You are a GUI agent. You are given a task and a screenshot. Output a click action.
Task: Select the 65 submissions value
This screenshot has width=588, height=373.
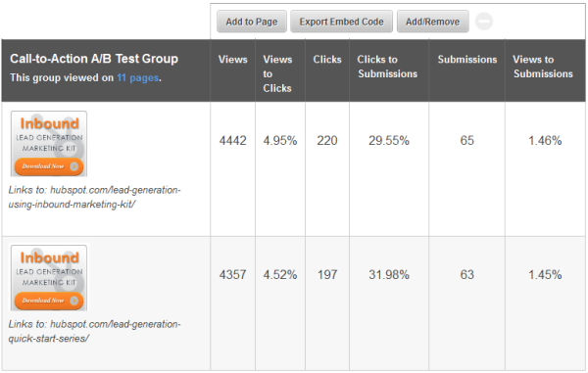(x=467, y=140)
